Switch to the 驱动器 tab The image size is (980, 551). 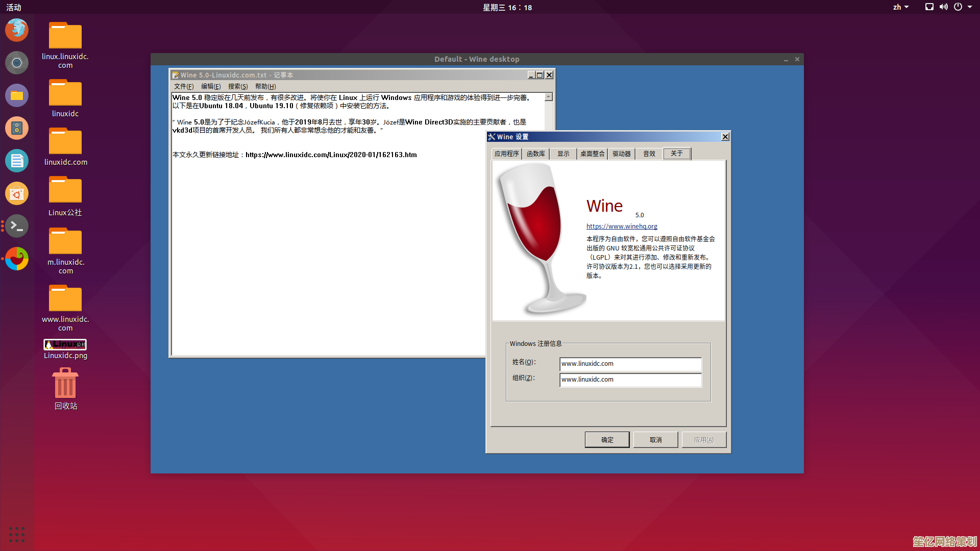coord(622,154)
